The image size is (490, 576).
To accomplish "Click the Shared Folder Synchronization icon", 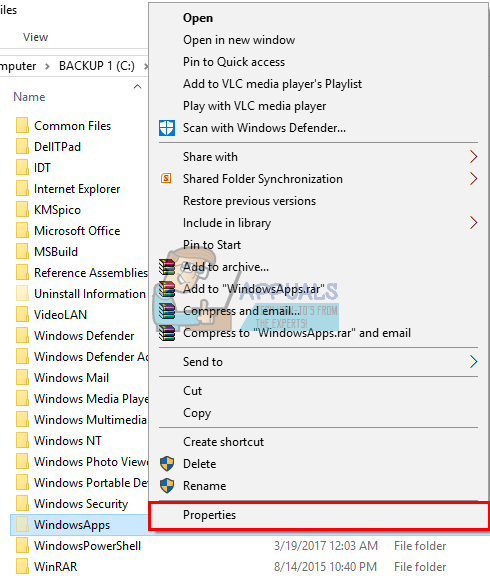I will tap(166, 179).
